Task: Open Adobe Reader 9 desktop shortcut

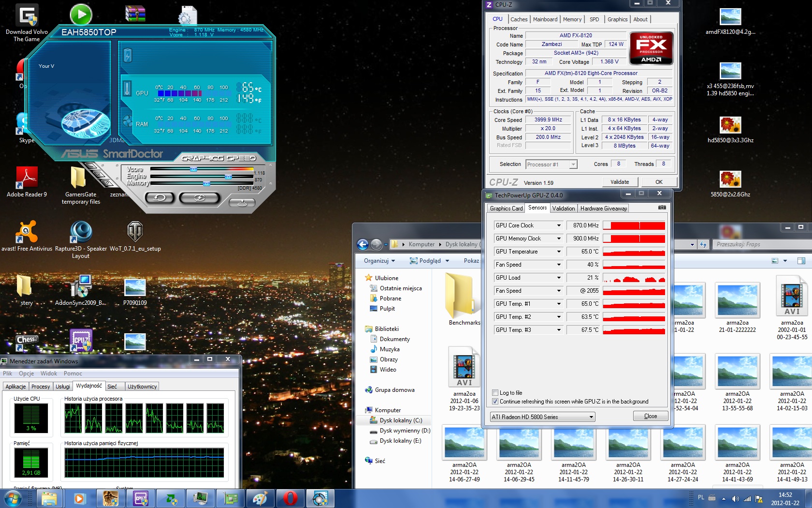Action: coord(27,182)
